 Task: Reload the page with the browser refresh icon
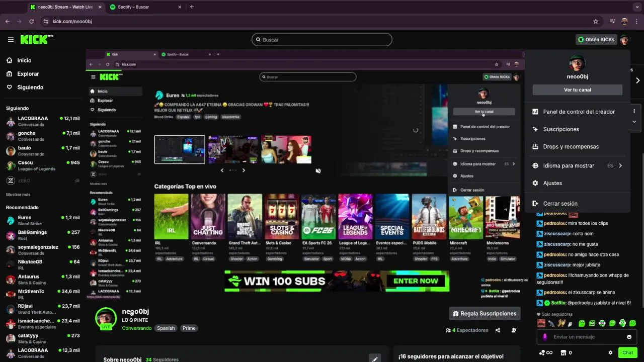pos(31,22)
